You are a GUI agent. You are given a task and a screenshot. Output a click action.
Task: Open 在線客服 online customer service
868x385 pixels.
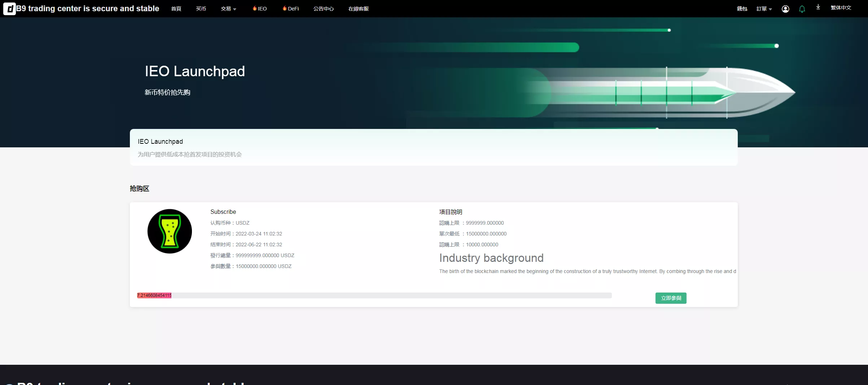358,9
